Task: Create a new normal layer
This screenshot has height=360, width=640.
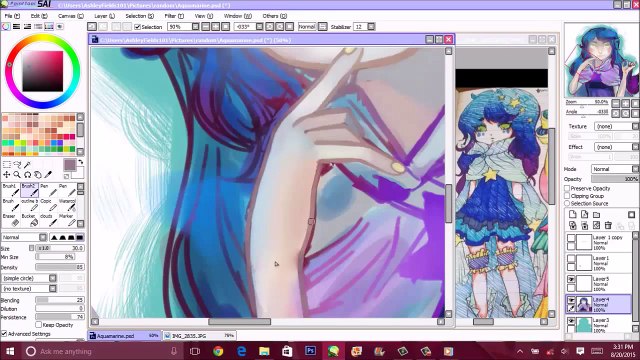Action: click(572, 215)
